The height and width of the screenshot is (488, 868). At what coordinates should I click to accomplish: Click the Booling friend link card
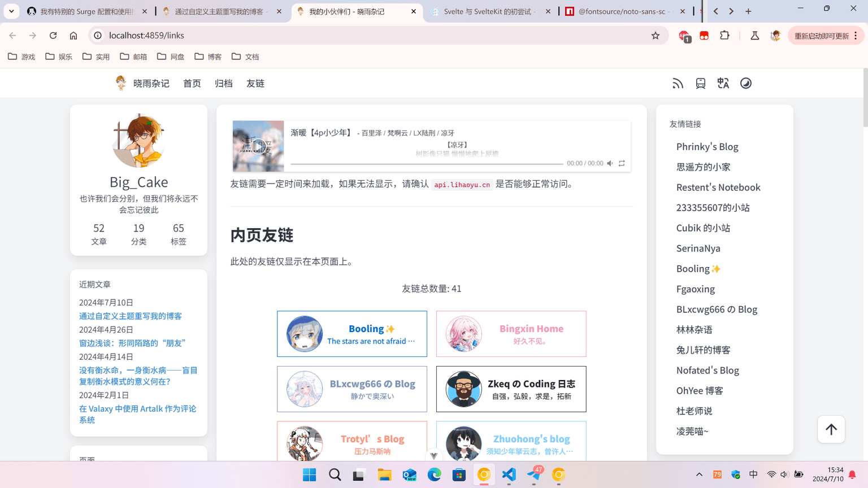[351, 334]
